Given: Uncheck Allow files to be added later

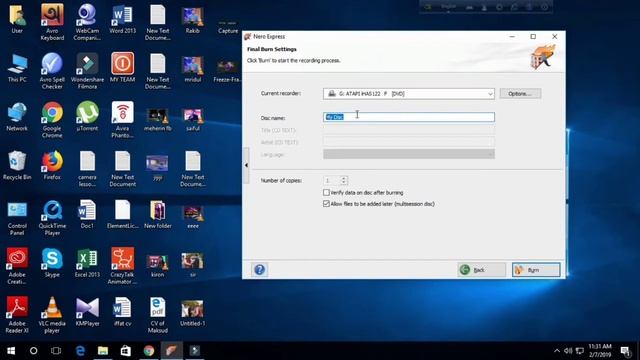Looking at the screenshot, I should pyautogui.click(x=326, y=204).
